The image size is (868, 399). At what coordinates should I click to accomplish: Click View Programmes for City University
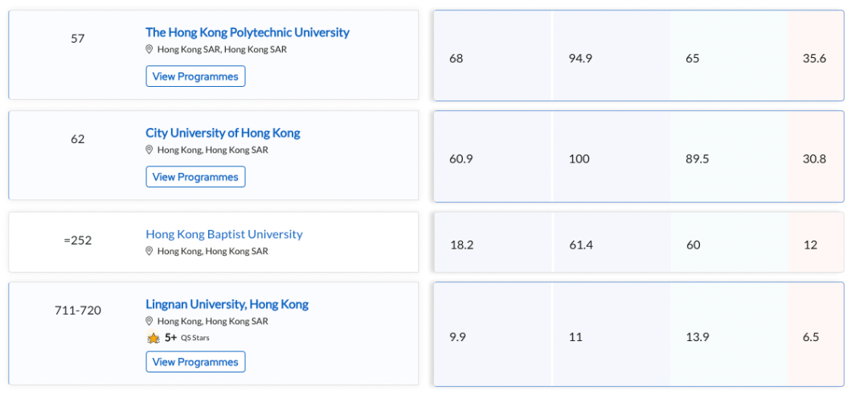tap(195, 177)
